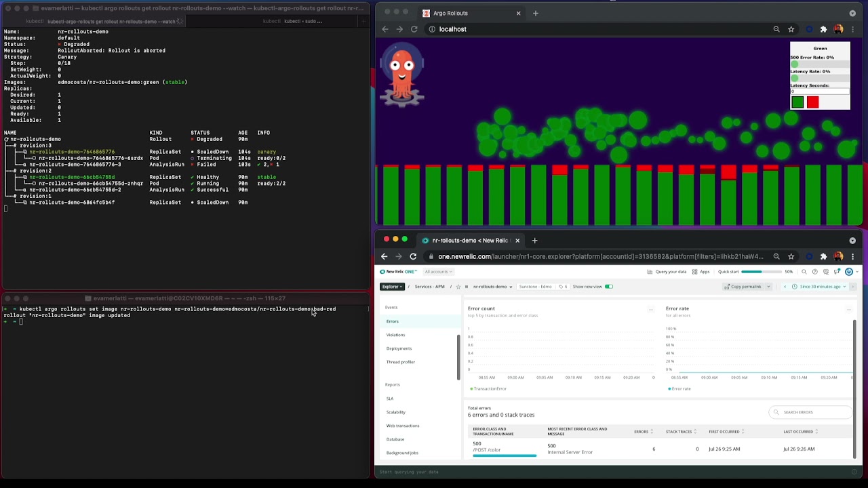
Task: Open the 500 /POST /color error row
Action: point(658,449)
